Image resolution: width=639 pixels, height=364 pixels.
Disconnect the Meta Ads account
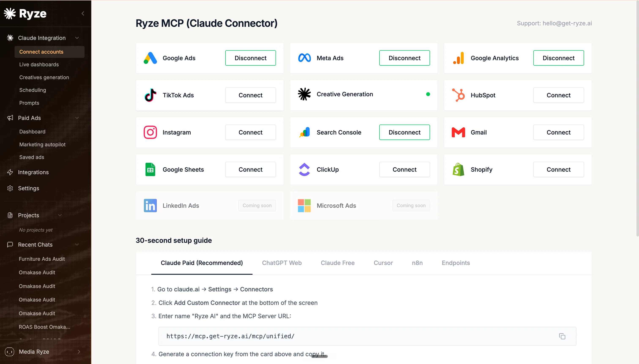click(405, 58)
